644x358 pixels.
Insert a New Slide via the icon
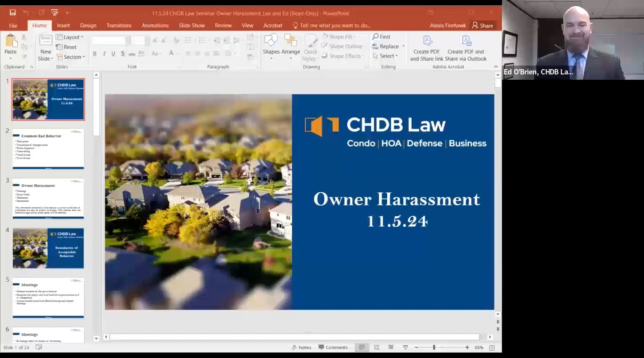tap(46, 40)
